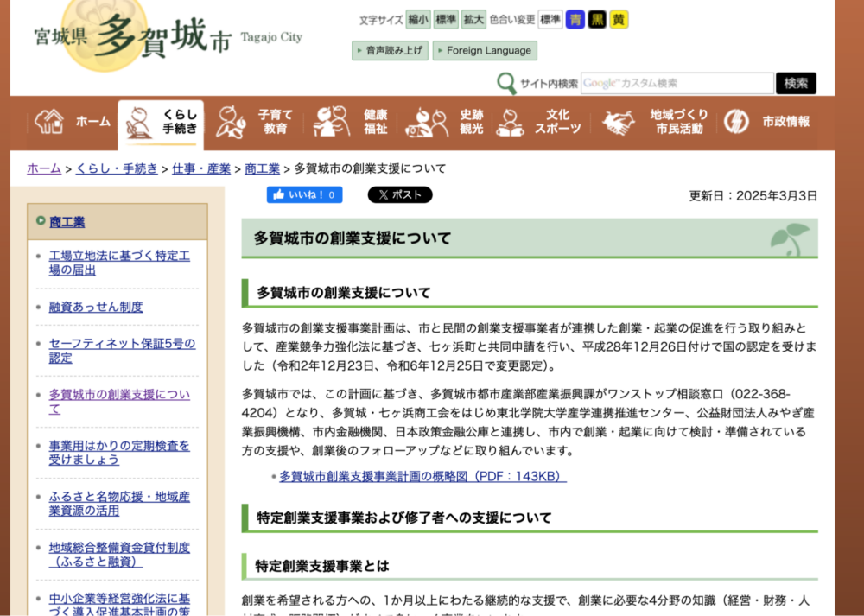The image size is (864, 616).
Task: Click the 商工業 breadcrumb link
Action: pyautogui.click(x=263, y=168)
